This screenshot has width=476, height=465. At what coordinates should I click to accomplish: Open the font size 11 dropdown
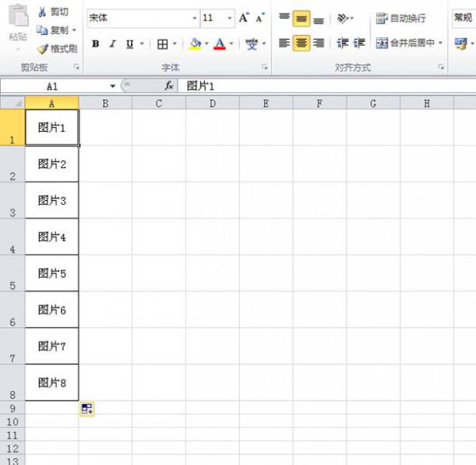pyautogui.click(x=230, y=17)
